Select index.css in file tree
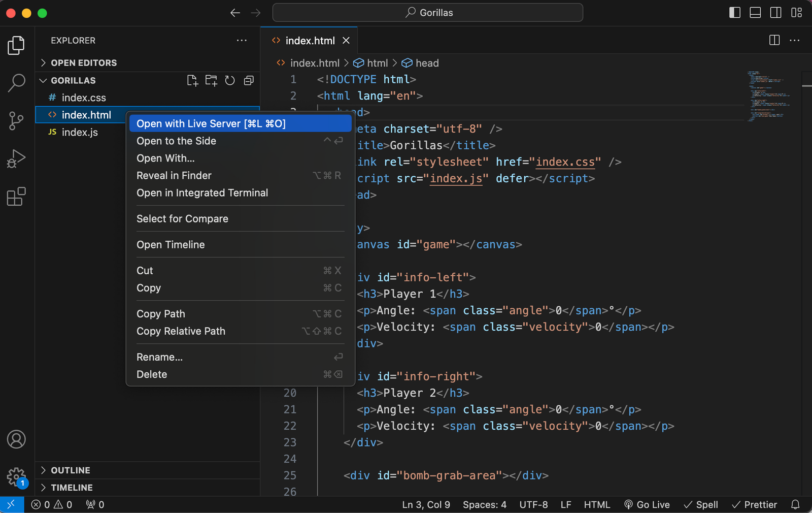Screen dimensions: 812x513 [147, 98]
